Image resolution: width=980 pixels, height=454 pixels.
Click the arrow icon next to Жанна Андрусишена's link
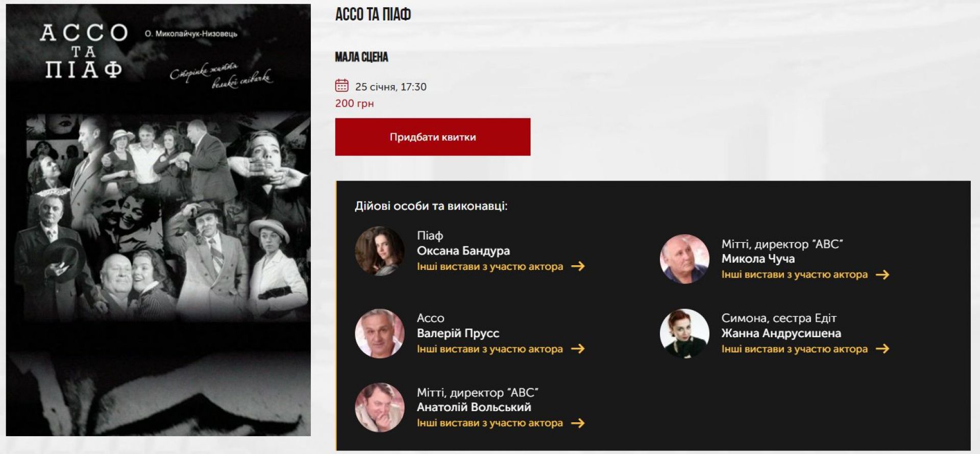(883, 349)
